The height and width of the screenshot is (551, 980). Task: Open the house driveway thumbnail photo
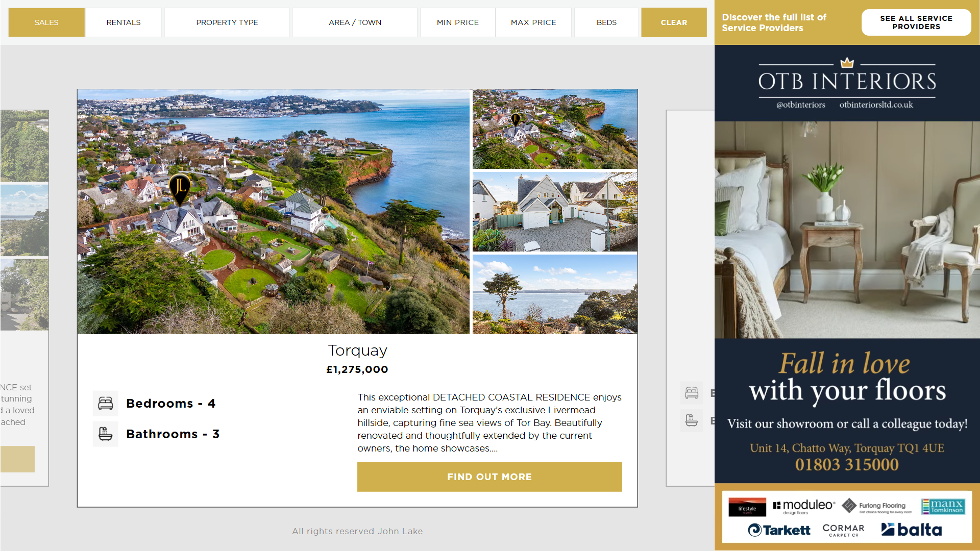555,212
